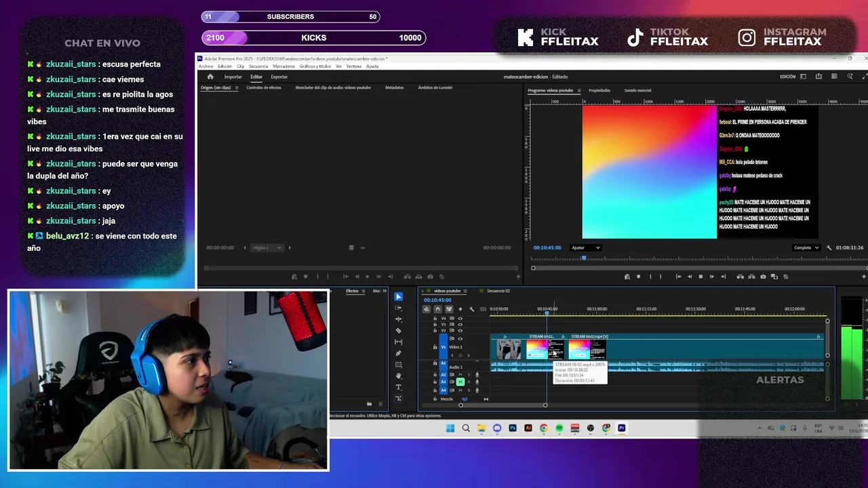
Task: Switch to Controles de efectos tab
Action: pos(264,87)
